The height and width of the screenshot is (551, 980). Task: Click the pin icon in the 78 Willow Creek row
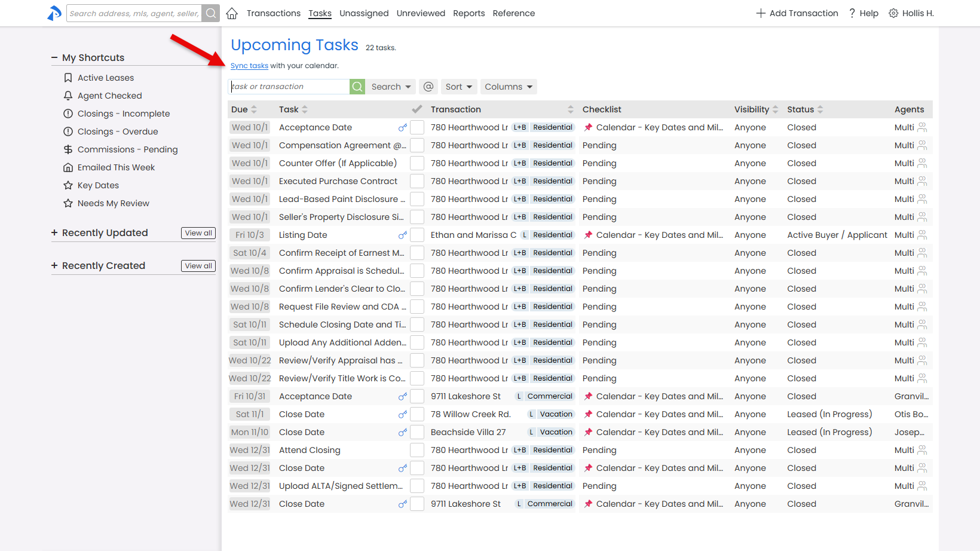click(589, 414)
